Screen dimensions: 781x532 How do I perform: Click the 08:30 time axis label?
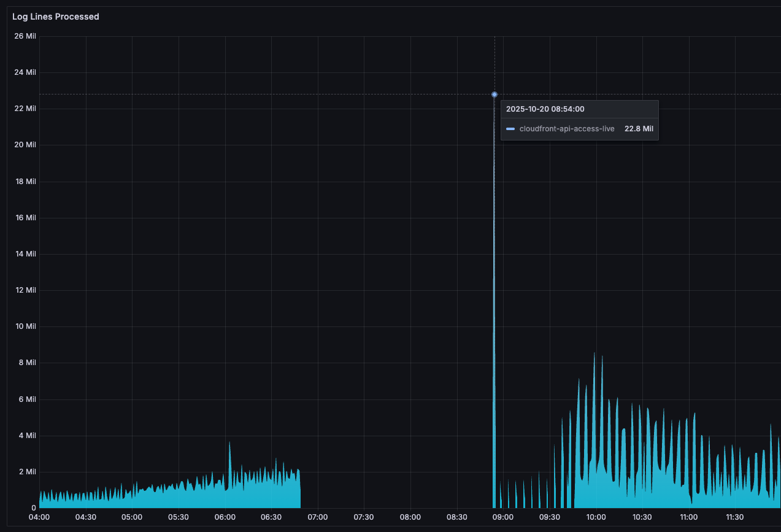456,517
